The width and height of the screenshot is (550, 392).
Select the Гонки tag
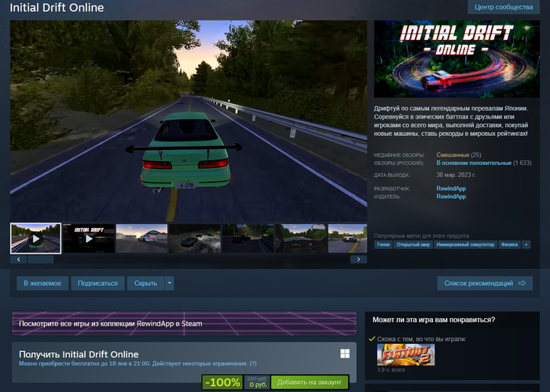coord(383,244)
